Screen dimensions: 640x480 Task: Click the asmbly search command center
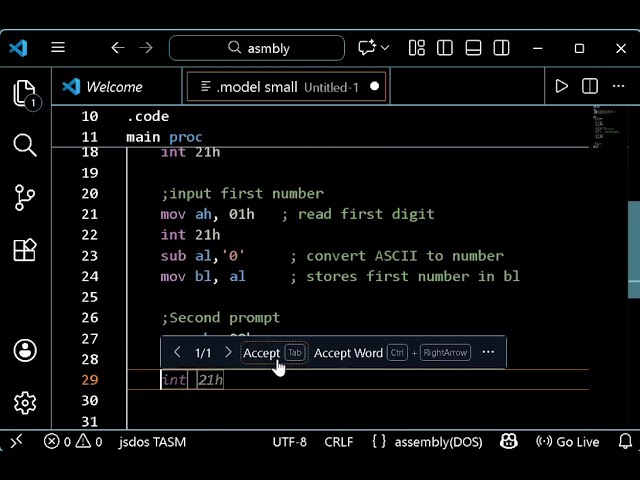coord(257,48)
